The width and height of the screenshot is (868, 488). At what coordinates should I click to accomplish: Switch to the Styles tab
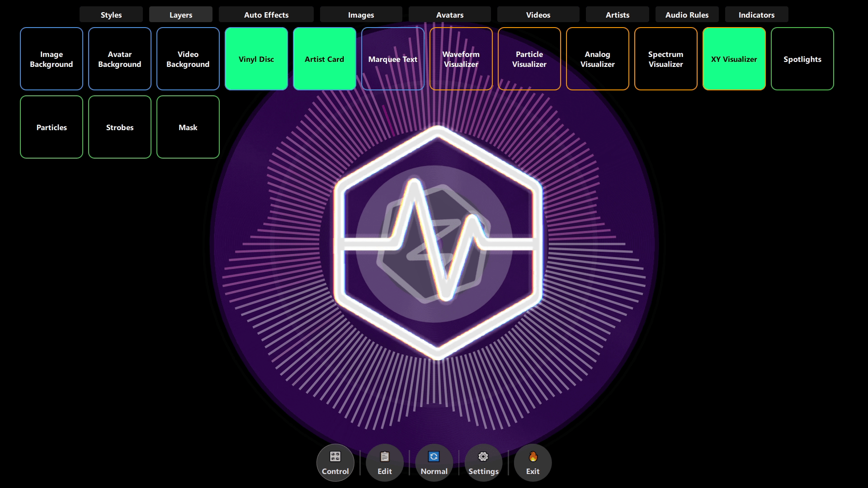[x=111, y=15]
